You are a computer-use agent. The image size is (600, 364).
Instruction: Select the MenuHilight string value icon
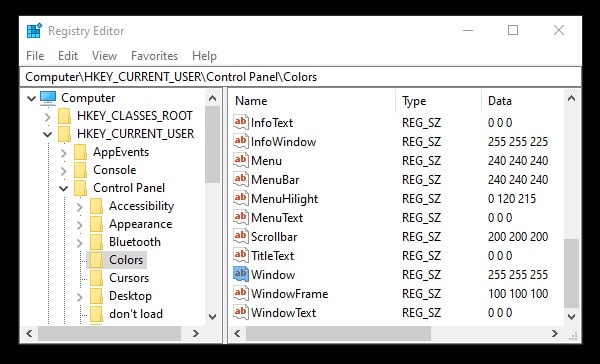(x=241, y=199)
